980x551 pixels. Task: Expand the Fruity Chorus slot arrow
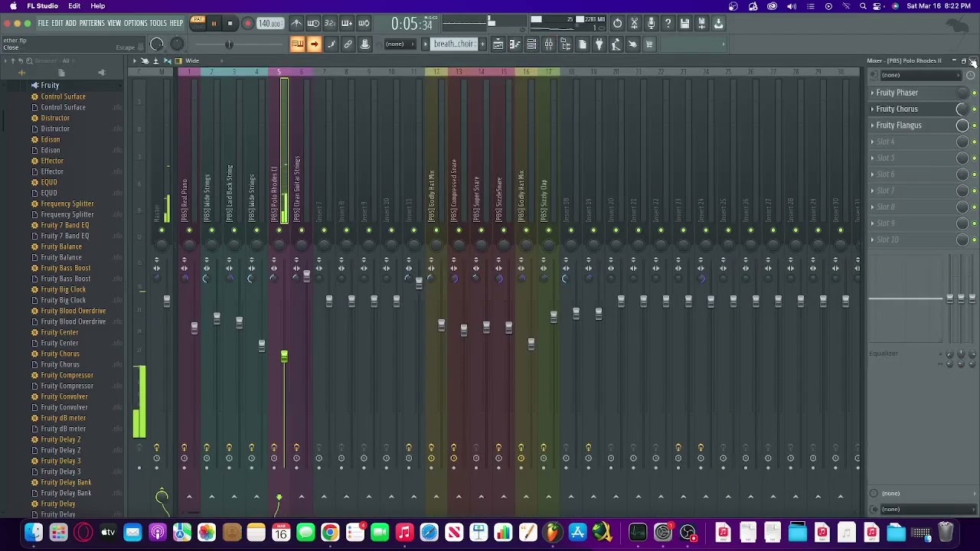click(x=872, y=109)
